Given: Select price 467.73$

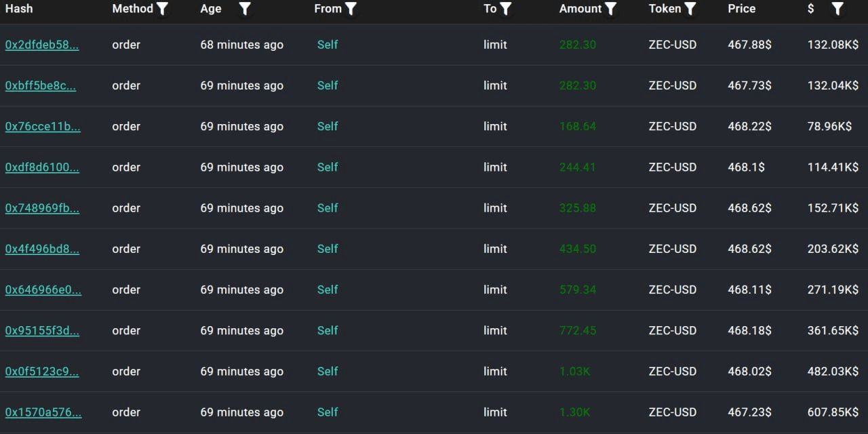Looking at the screenshot, I should coord(749,85).
